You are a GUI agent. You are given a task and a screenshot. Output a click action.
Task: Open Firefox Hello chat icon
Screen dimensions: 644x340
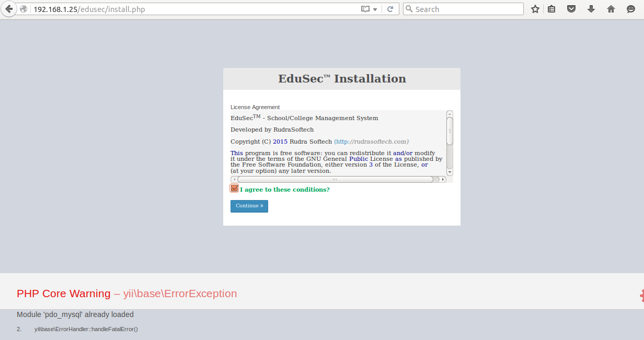click(x=630, y=9)
